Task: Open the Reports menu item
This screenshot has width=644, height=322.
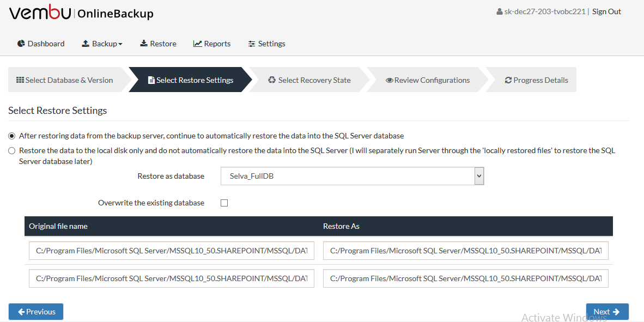Action: point(212,44)
